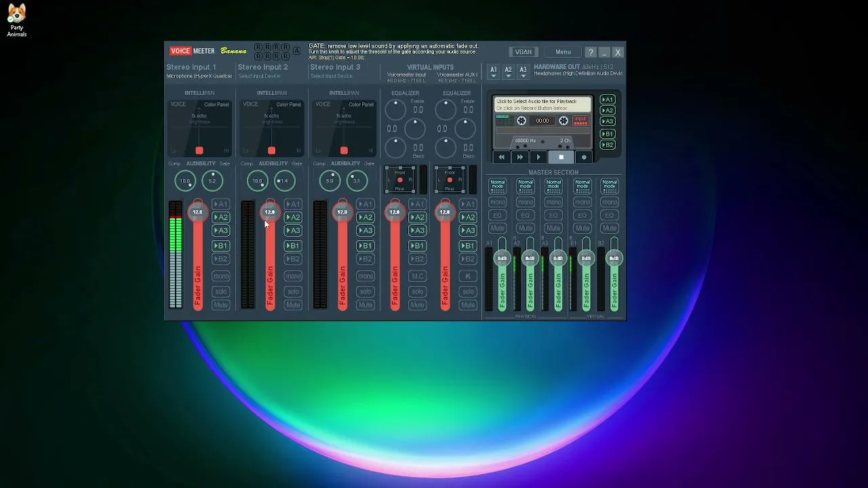Enable EQ on master bus A1
This screenshot has width=868, height=488.
tap(498, 216)
